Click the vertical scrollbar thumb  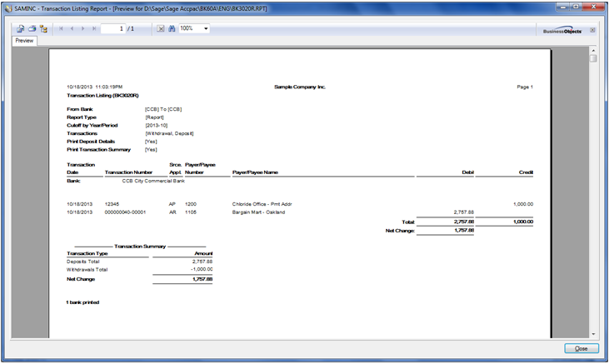coord(593,60)
